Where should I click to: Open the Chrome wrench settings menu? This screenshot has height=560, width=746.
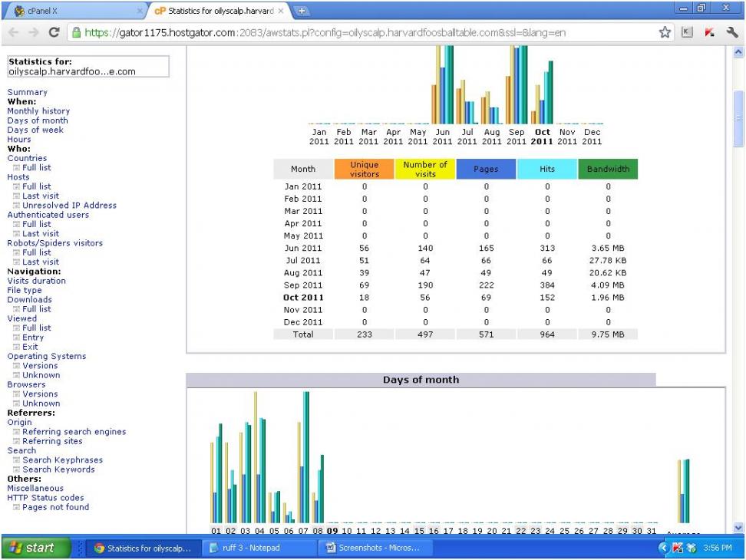coord(731,33)
